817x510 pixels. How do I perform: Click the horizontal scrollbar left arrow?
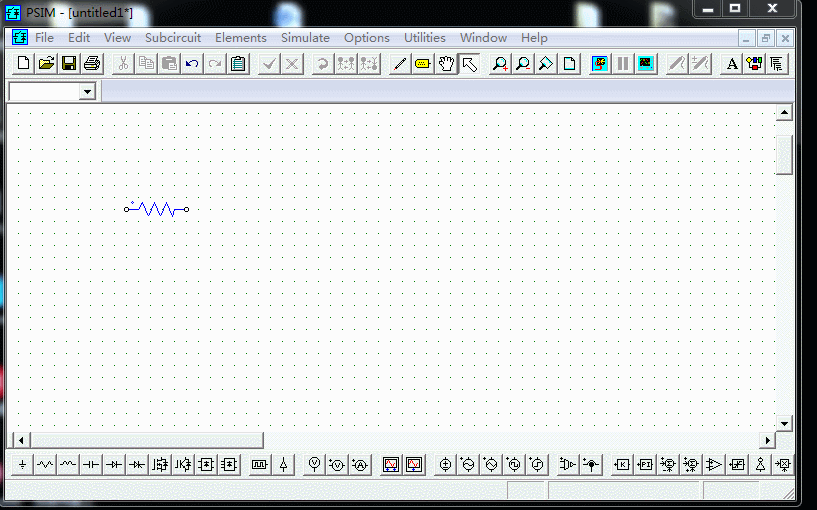pos(21,440)
